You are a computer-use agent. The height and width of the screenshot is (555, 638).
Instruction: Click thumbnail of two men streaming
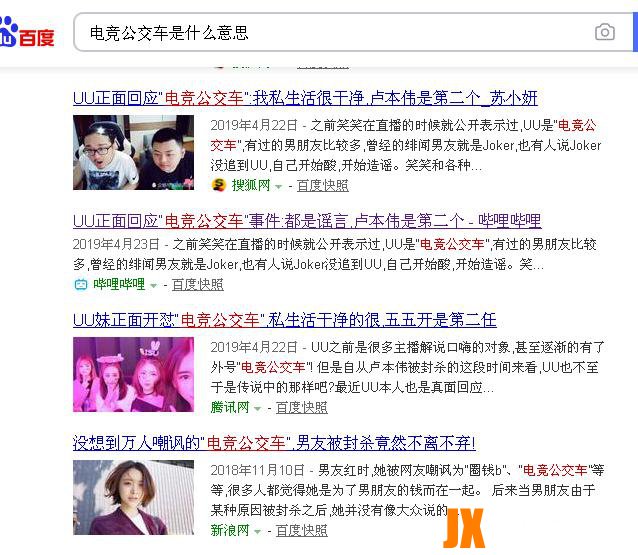133,152
